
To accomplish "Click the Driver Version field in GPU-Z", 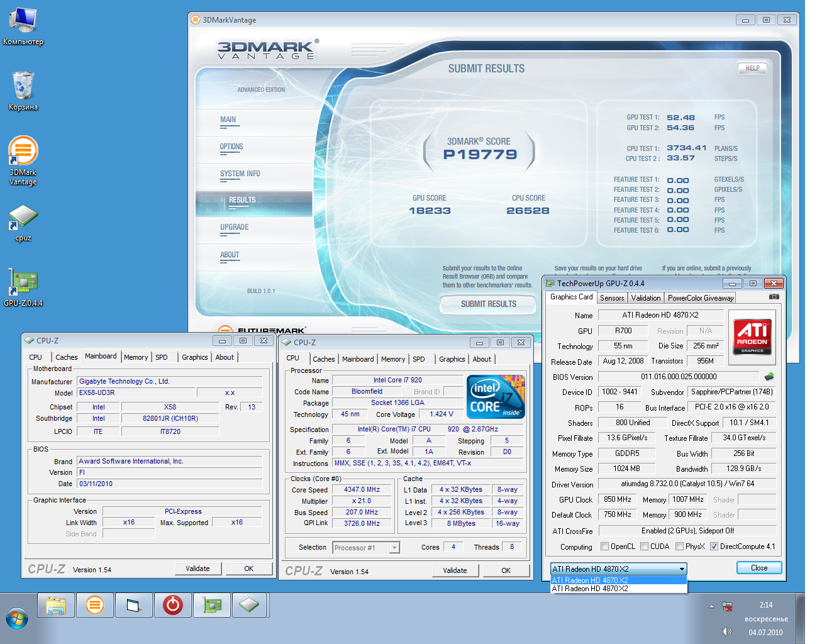I will (687, 484).
